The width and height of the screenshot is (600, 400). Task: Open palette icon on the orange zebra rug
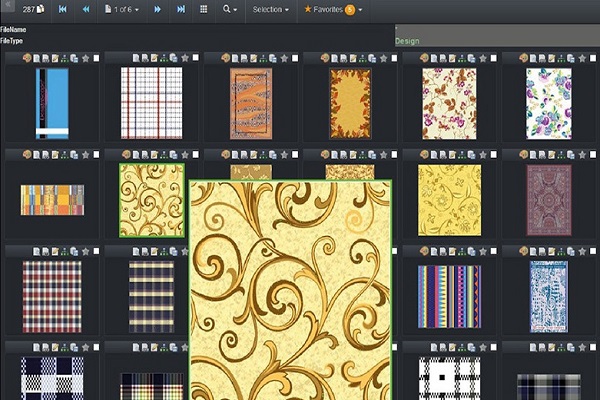[x=225, y=58]
